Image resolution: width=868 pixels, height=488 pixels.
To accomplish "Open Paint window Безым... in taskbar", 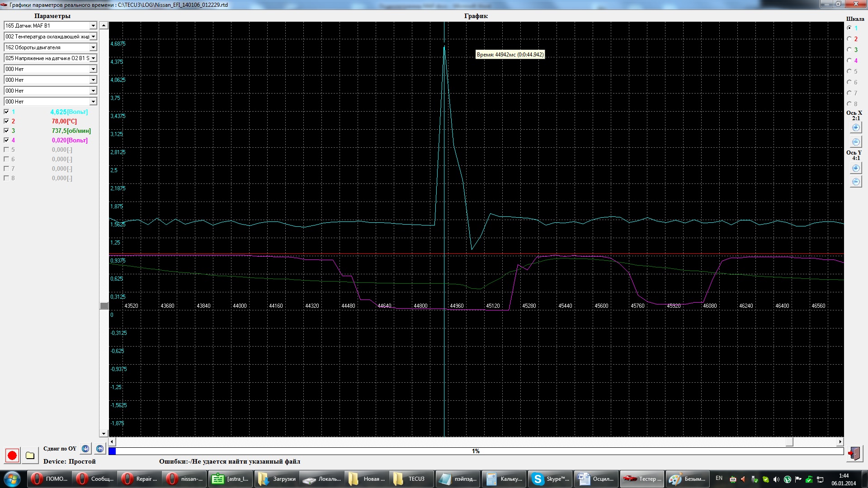I will tap(687, 479).
